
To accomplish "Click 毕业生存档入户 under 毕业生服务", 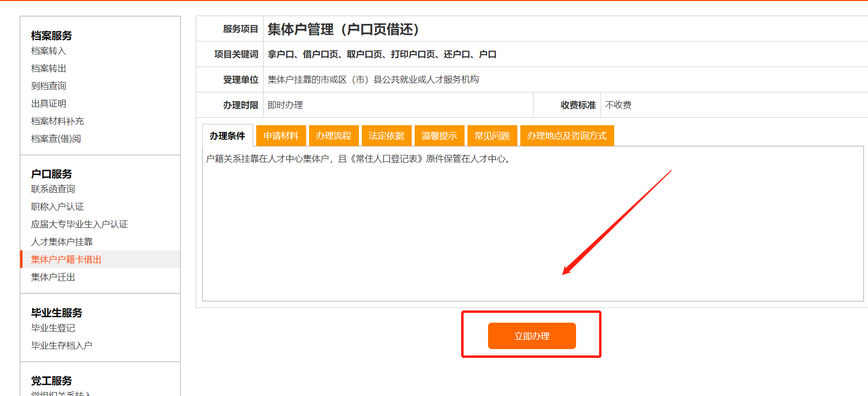I will 62,346.
